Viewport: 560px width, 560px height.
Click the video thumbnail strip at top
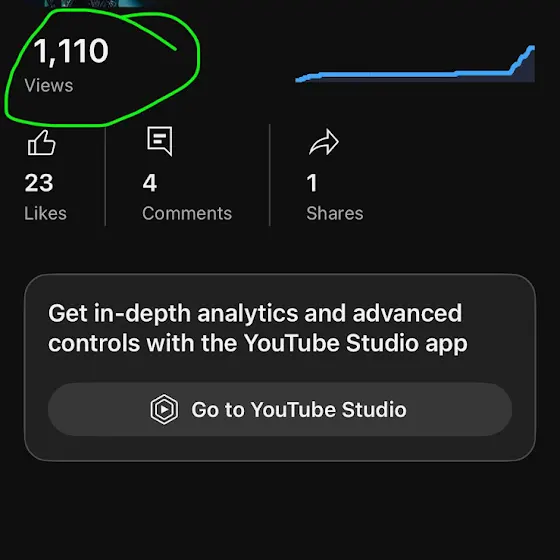pyautogui.click(x=94, y=3)
